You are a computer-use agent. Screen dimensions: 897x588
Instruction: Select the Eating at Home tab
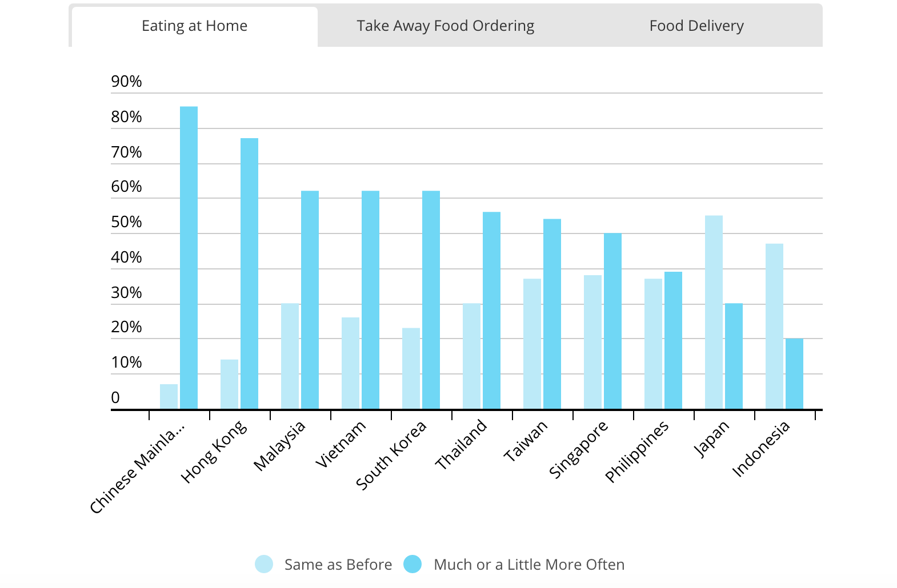(194, 26)
